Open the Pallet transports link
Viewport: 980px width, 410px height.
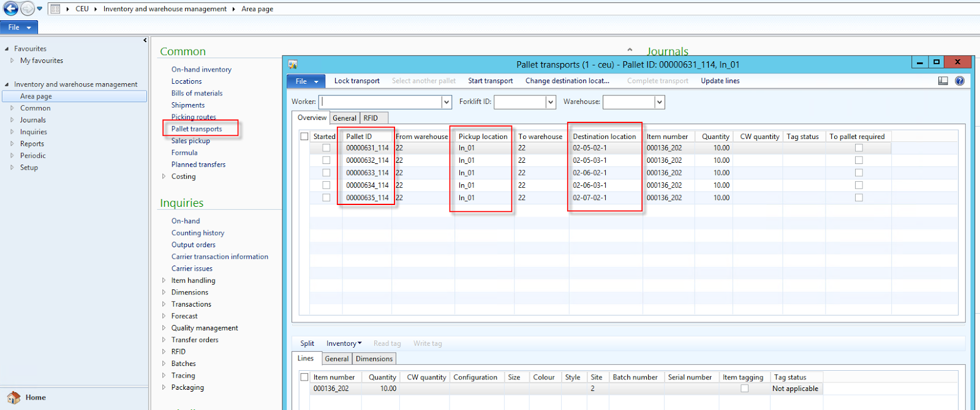pyautogui.click(x=197, y=129)
